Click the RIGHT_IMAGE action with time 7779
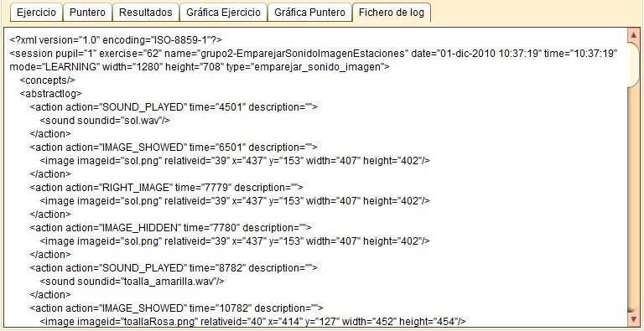 coord(166,187)
